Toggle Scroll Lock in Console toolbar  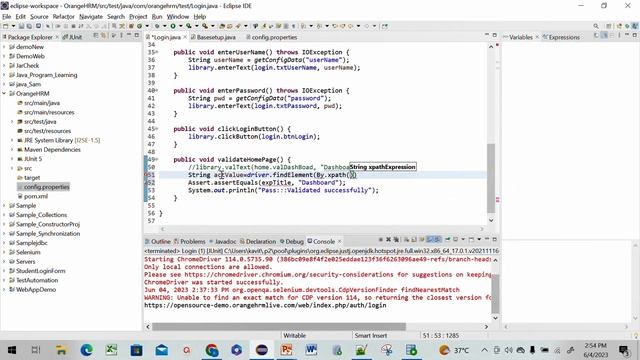[413, 240]
